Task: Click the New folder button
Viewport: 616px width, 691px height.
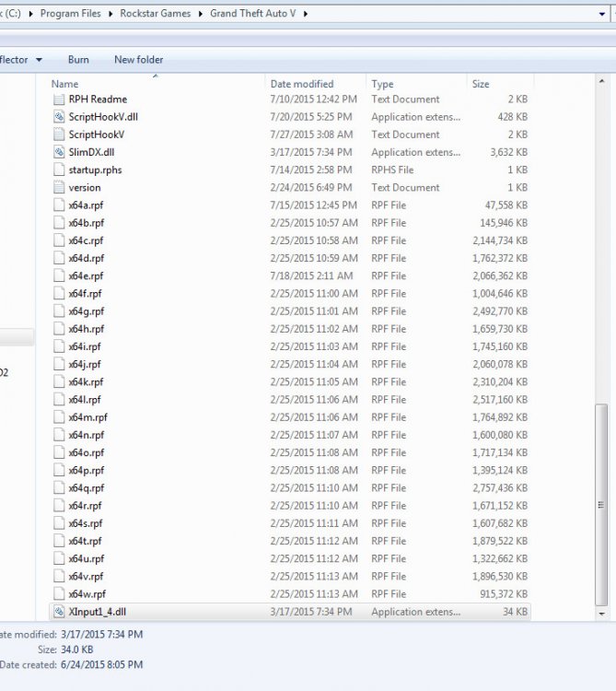Action: [139, 60]
